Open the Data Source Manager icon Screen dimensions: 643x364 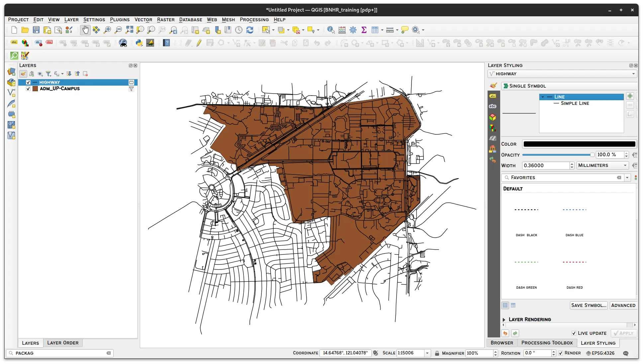point(11,72)
